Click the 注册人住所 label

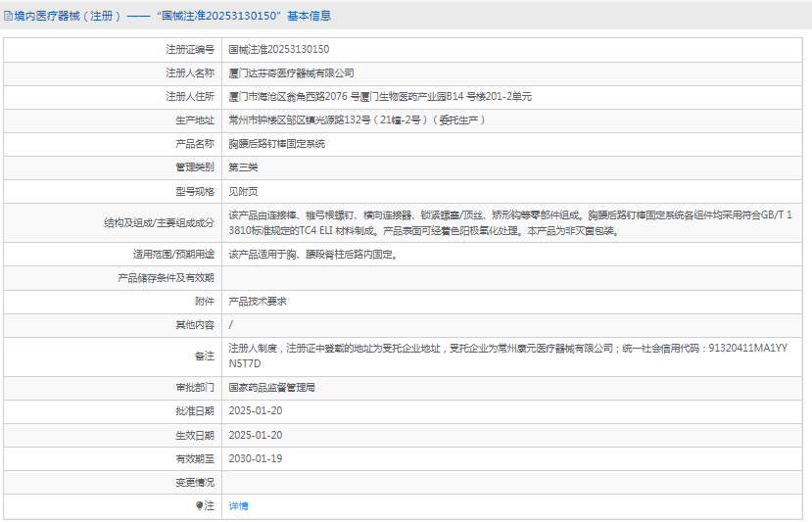pos(190,96)
